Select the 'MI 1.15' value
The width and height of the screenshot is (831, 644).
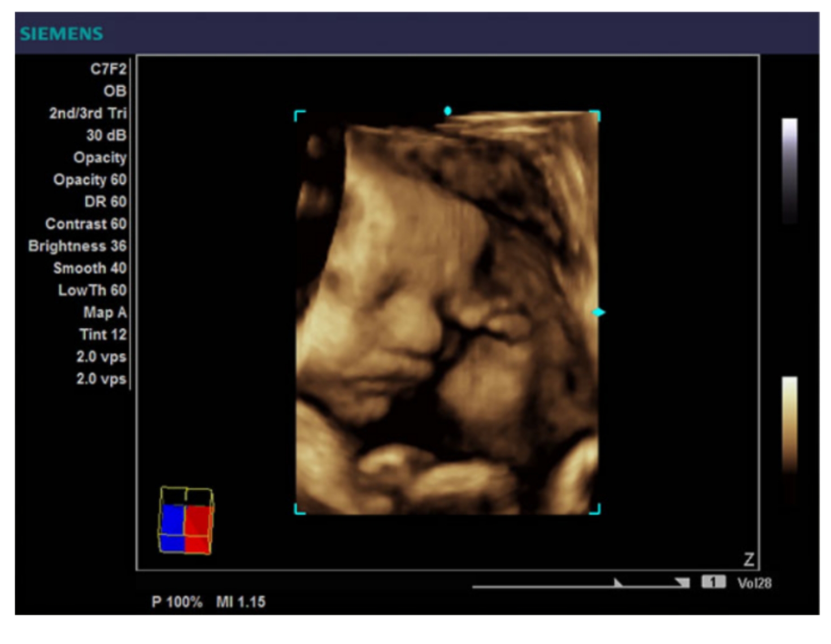pyautogui.click(x=241, y=602)
